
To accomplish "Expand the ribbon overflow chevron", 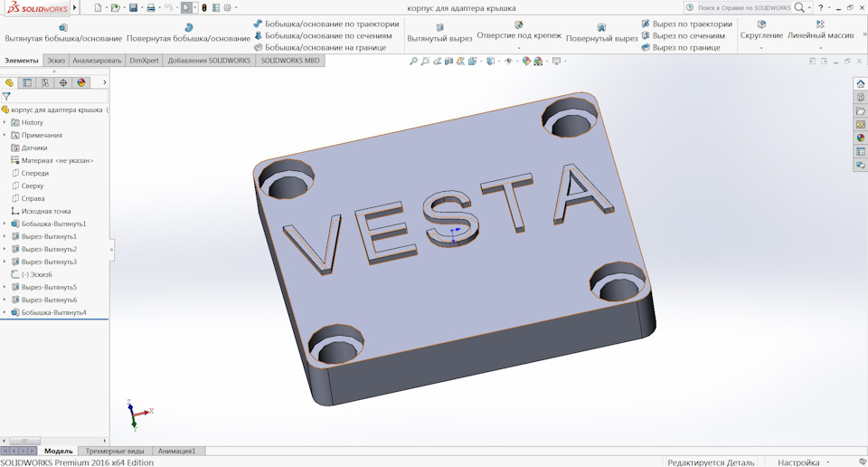I will coord(863,34).
